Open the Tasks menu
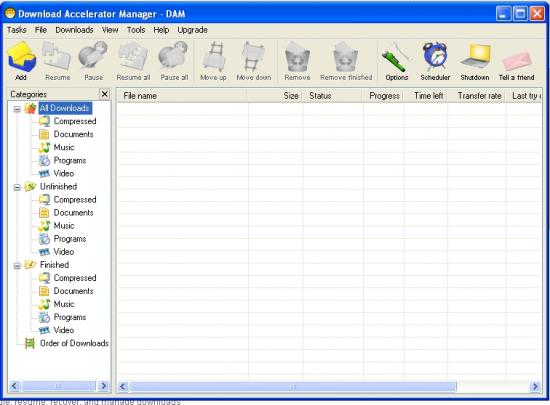This screenshot has height=405, width=550. pyautogui.click(x=16, y=30)
